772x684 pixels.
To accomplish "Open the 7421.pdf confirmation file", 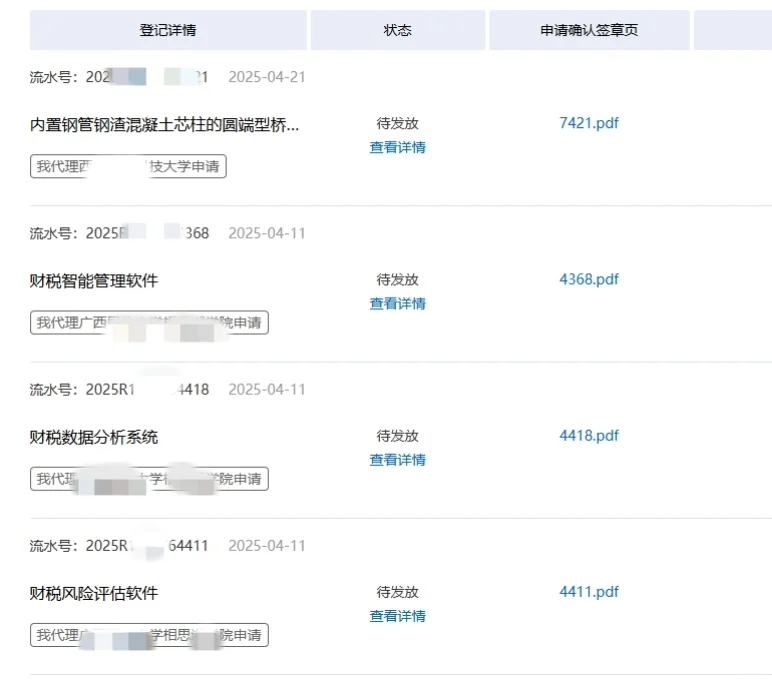I will pyautogui.click(x=588, y=123).
